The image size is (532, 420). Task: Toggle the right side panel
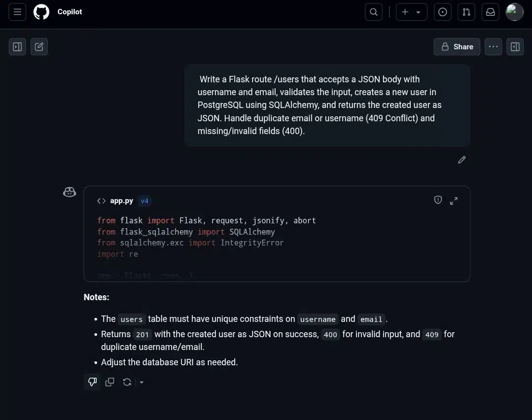515,46
